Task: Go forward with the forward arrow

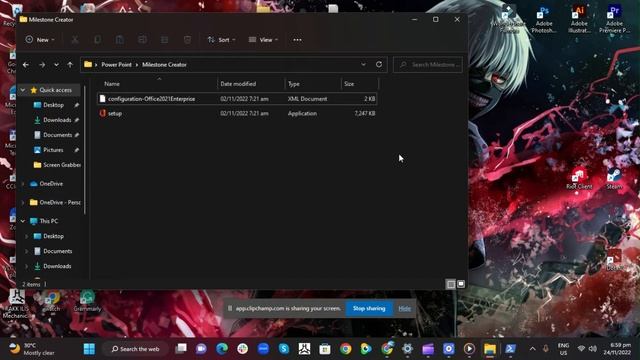Action: coord(42,64)
